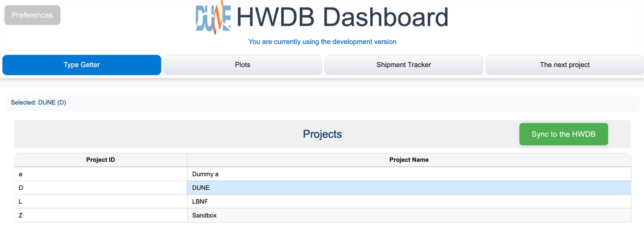644x236 pixels.
Task: Click the Project ID column header
Action: coord(101,160)
